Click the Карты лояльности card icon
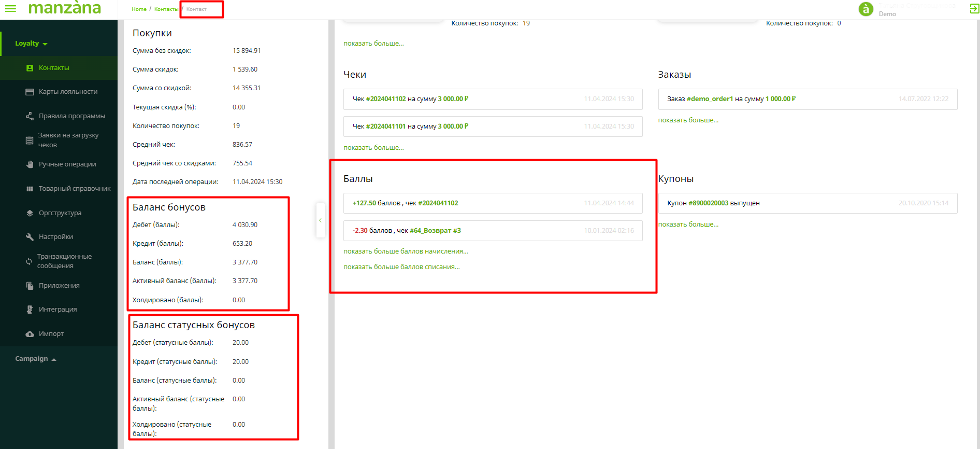 click(30, 92)
